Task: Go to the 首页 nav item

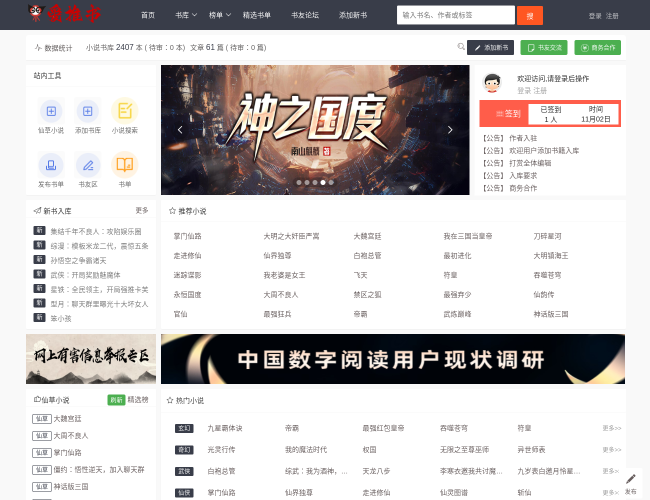Action: click(148, 15)
